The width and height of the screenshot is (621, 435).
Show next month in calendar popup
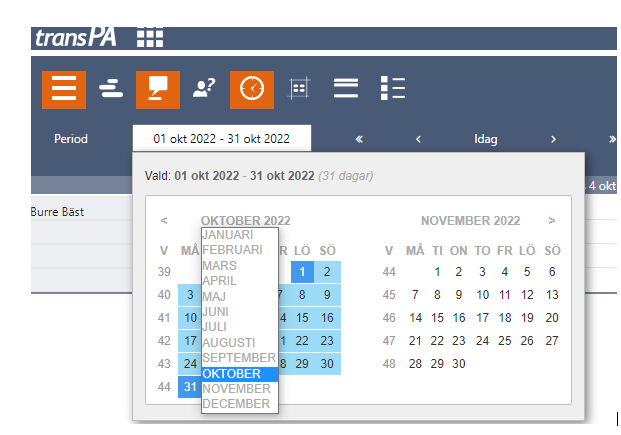551,220
